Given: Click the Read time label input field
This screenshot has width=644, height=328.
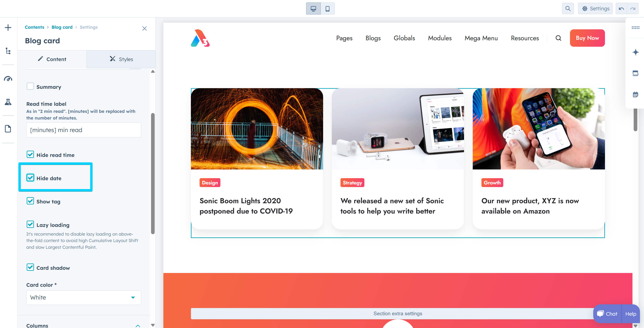Looking at the screenshot, I should coord(84,130).
